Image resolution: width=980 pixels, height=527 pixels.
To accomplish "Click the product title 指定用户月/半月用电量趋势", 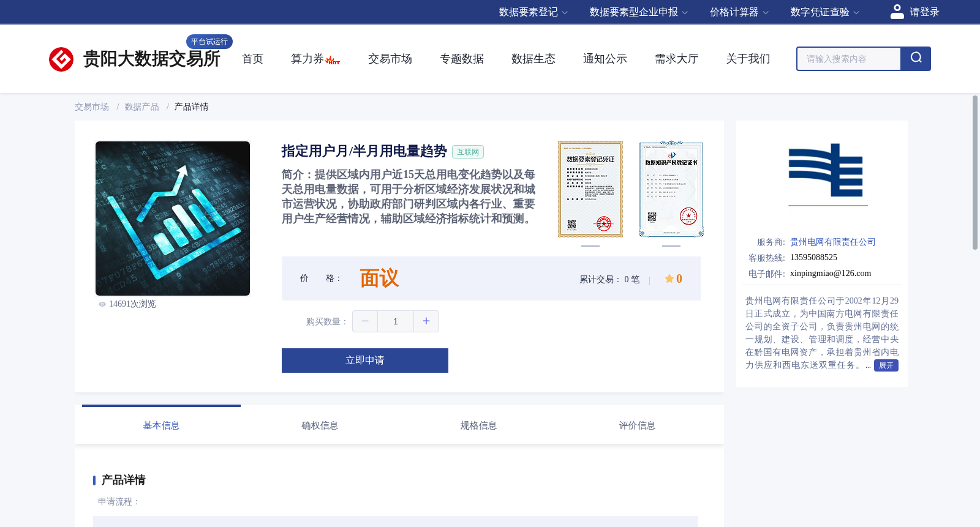I will coord(364,151).
